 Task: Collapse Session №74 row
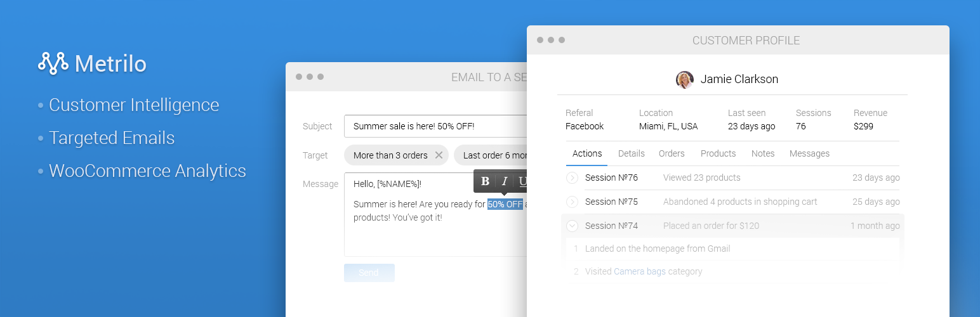coord(572,226)
